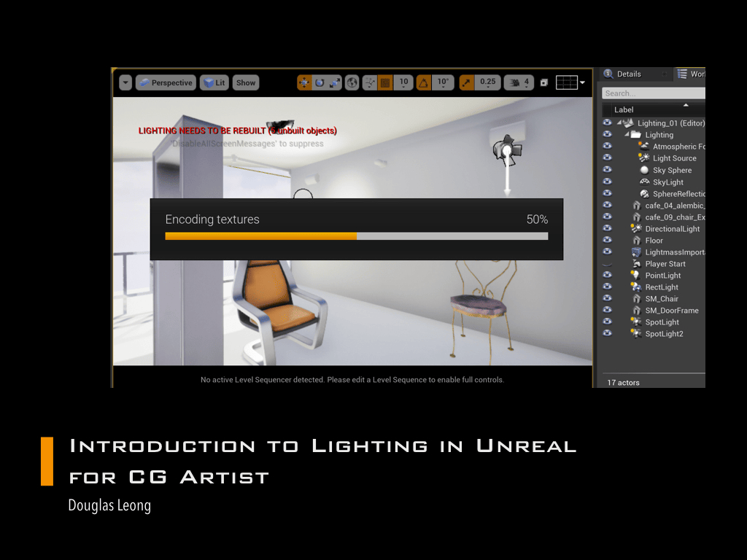Toggle rotation snapping triangle icon
The width and height of the screenshot is (747, 560).
[424, 83]
